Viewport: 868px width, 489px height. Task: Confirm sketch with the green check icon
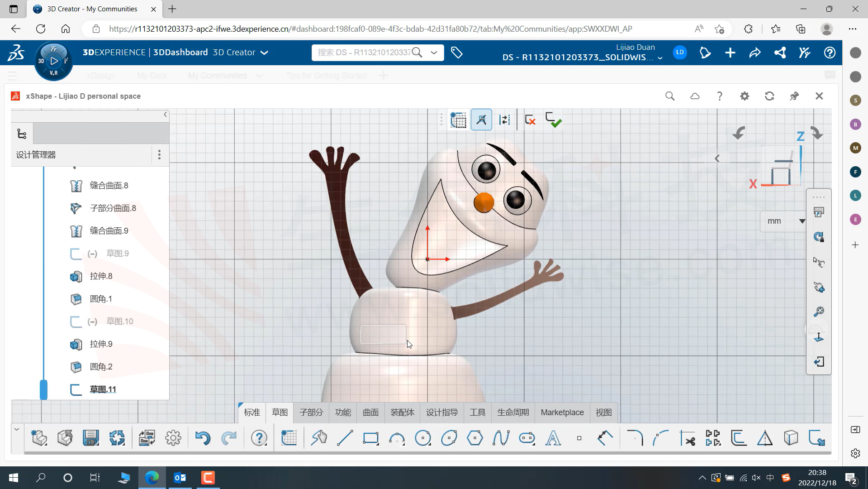coord(553,120)
